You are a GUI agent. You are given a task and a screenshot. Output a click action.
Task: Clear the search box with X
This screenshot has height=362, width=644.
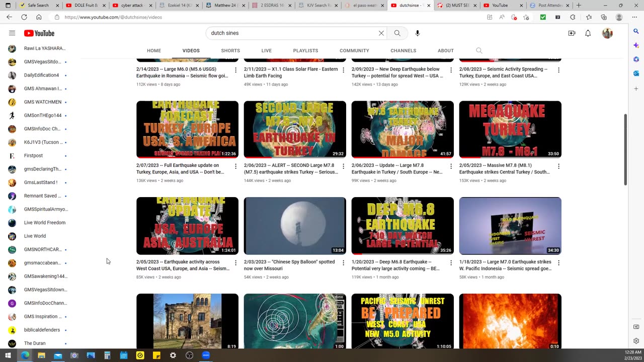[x=381, y=33]
